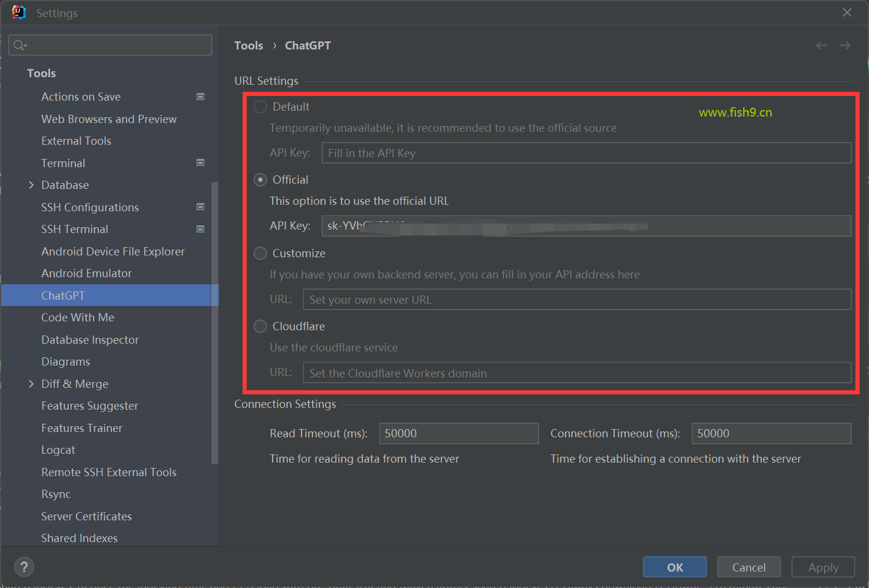Open Server Certificates settings
The width and height of the screenshot is (869, 588).
tap(87, 516)
